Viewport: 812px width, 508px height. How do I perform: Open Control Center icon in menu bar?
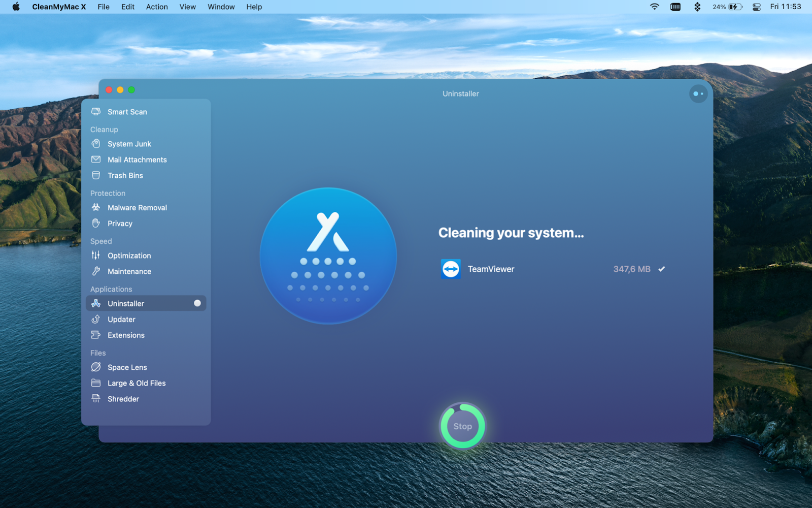tap(757, 7)
